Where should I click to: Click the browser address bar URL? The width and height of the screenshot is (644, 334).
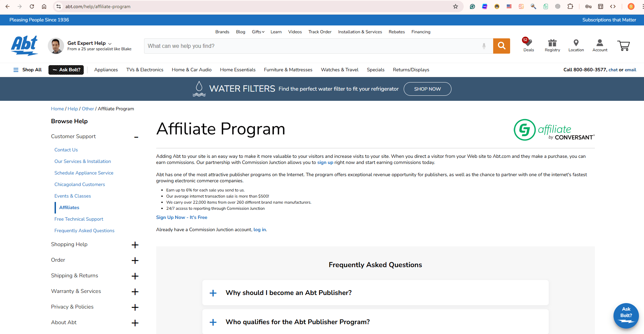(x=98, y=6)
